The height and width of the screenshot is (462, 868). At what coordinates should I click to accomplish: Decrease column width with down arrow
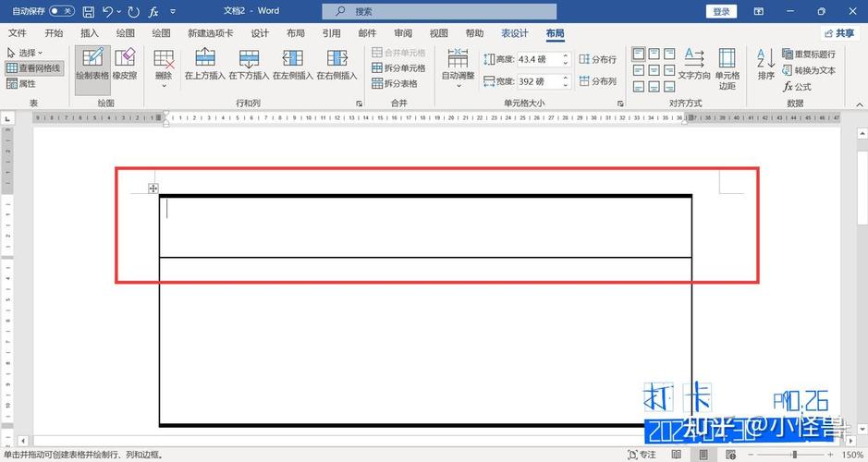click(x=566, y=85)
